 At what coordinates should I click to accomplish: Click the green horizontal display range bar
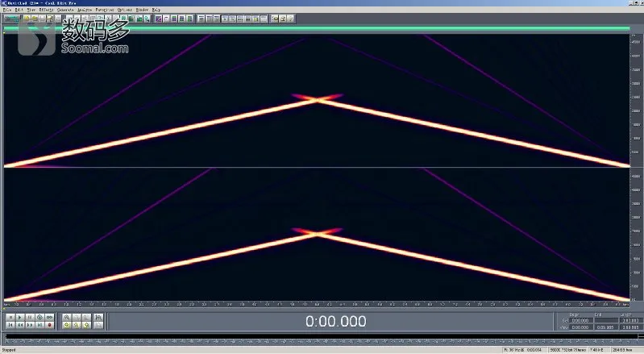[x=316, y=28]
